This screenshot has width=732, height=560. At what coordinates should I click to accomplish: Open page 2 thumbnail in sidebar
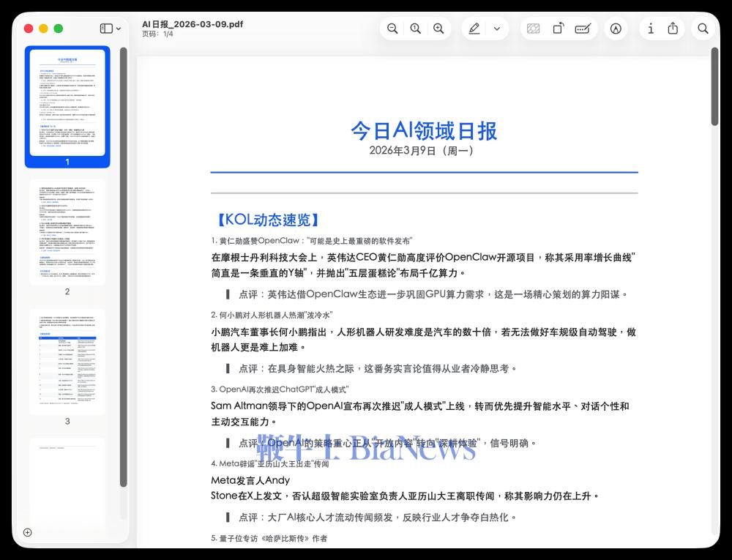click(x=67, y=232)
